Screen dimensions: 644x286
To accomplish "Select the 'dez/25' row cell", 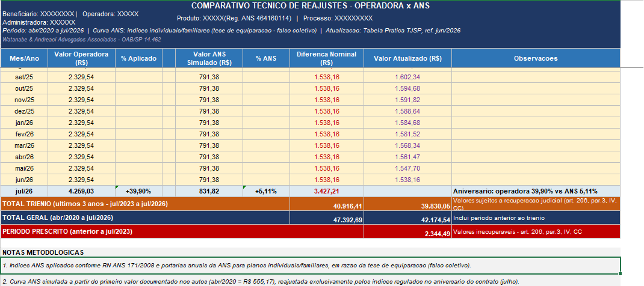I will pyautogui.click(x=24, y=111).
